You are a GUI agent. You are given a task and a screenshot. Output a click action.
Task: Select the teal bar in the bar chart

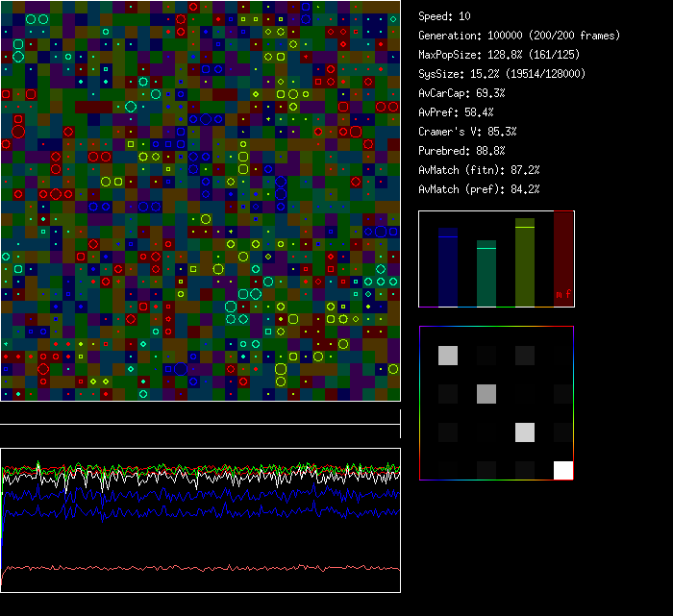(x=486, y=274)
